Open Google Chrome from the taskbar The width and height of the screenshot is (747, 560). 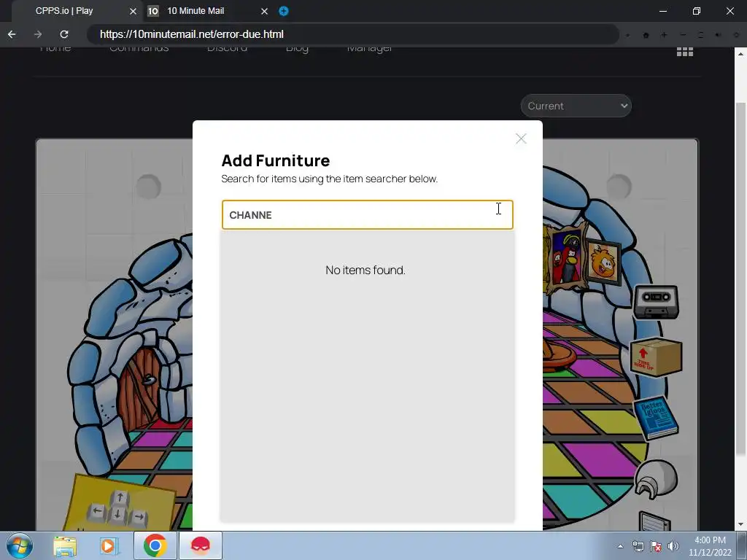tap(155, 545)
